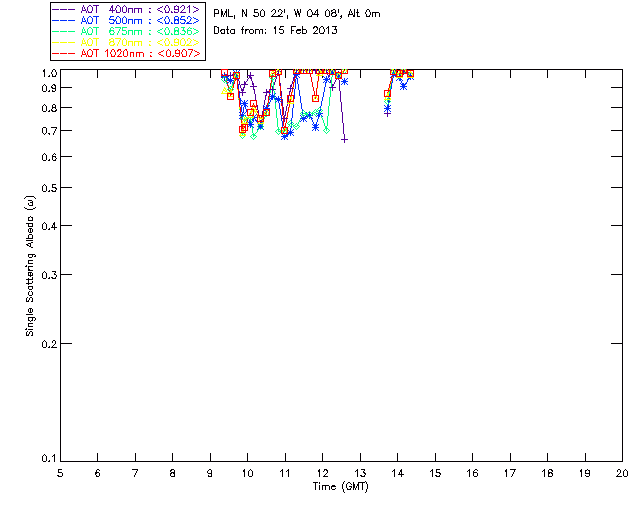The height and width of the screenshot is (512, 640).
Task: Click the 1.0 label on the y-axis
Action: coord(46,73)
